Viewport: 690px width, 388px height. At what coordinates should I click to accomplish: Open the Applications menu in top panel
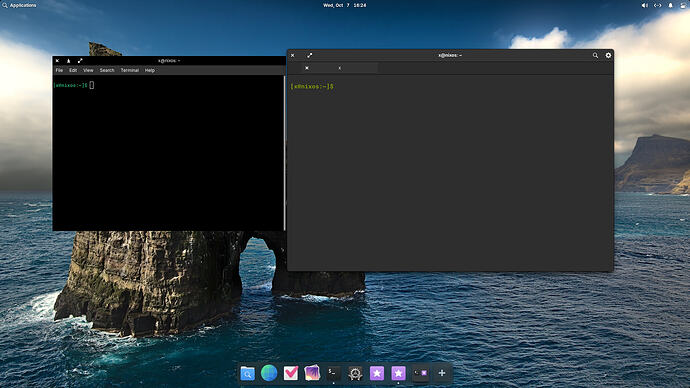pyautogui.click(x=19, y=5)
